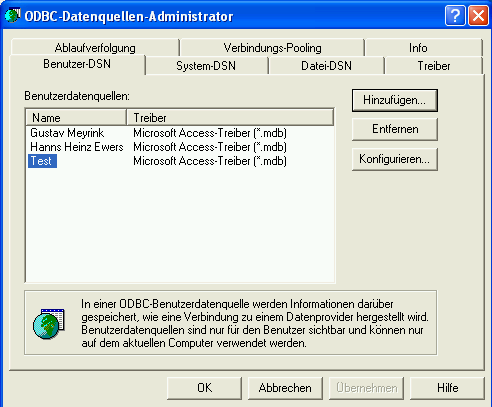The width and height of the screenshot is (492, 407).
Task: Click the Hinzufügen button
Action: (x=395, y=100)
